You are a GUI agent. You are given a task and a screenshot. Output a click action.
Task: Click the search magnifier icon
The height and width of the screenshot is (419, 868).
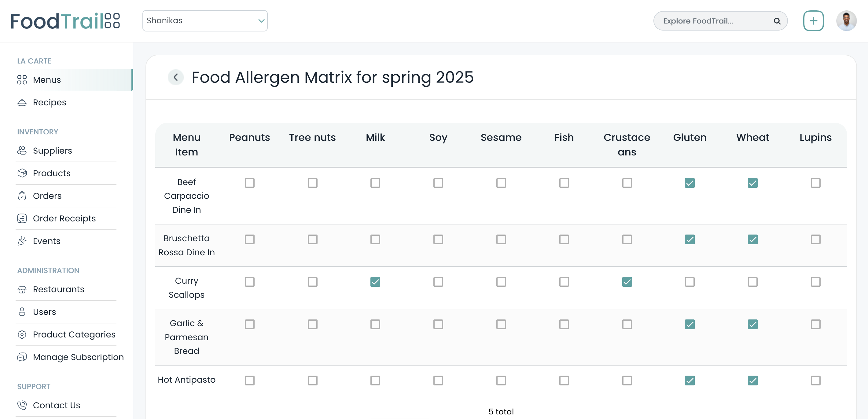pyautogui.click(x=777, y=20)
